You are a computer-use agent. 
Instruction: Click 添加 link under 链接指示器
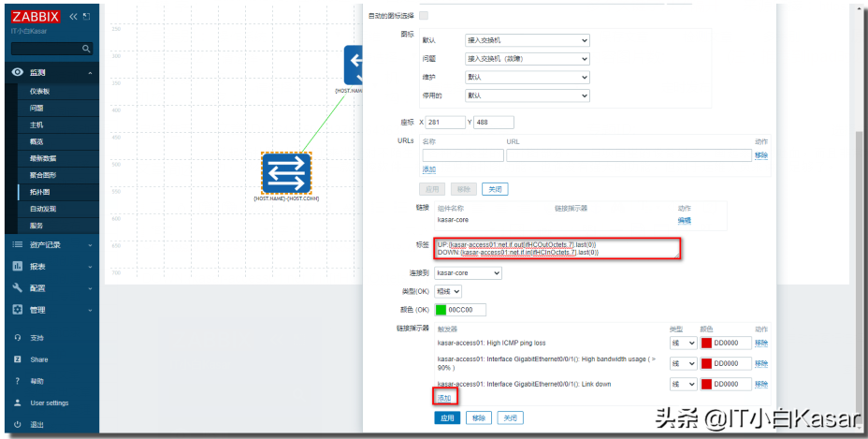point(444,398)
